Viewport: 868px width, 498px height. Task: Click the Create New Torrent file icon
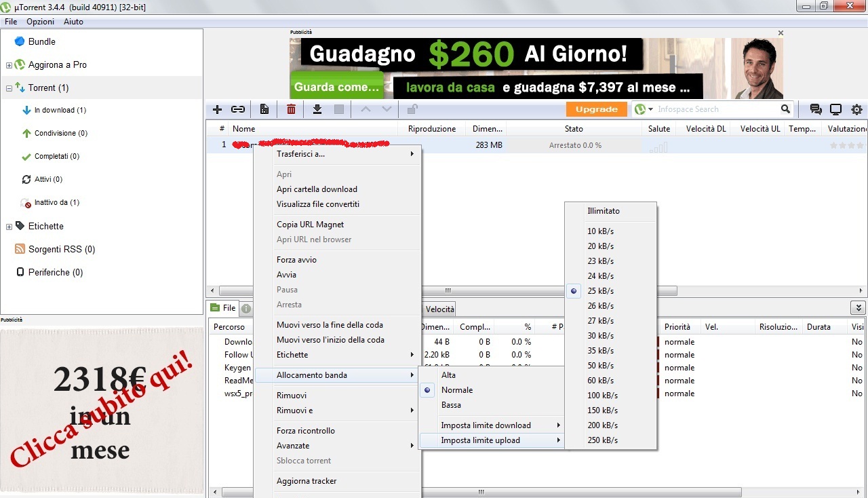(264, 109)
